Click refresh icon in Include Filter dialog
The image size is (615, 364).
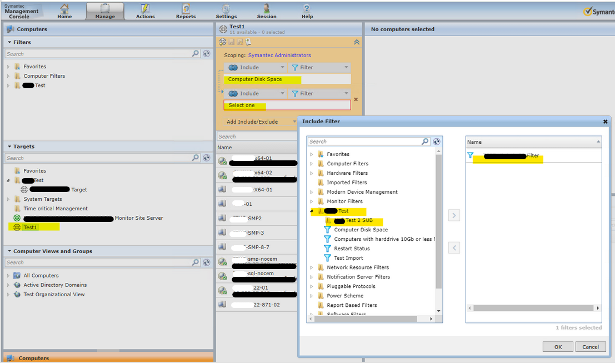[437, 141]
